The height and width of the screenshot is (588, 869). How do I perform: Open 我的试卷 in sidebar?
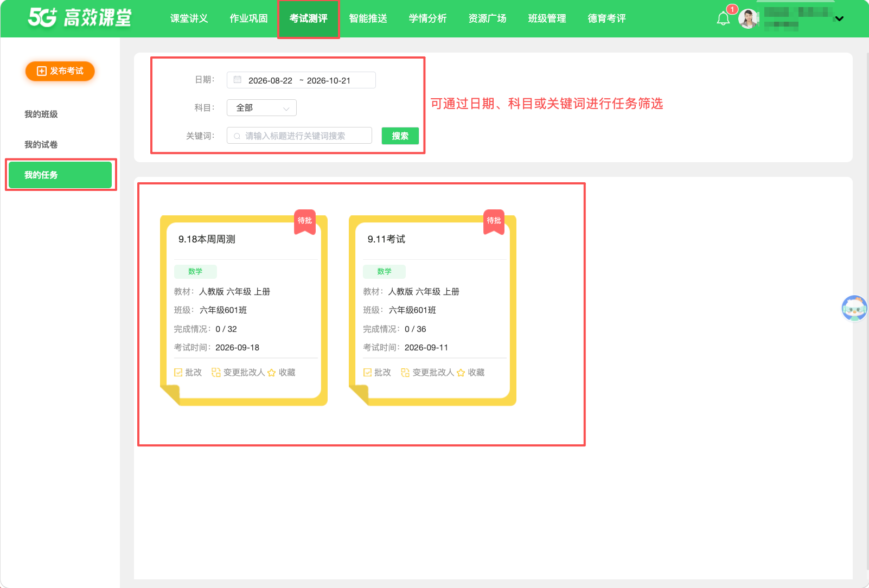(41, 145)
